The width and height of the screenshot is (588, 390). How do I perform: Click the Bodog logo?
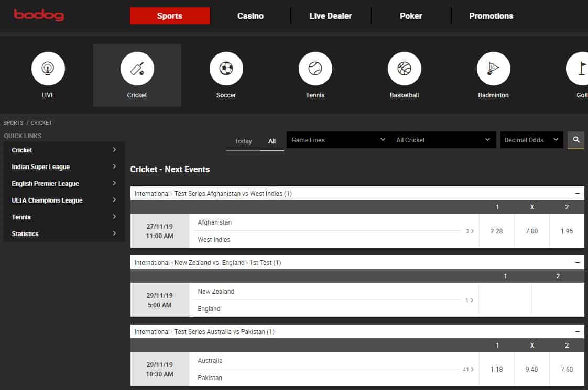(x=39, y=15)
